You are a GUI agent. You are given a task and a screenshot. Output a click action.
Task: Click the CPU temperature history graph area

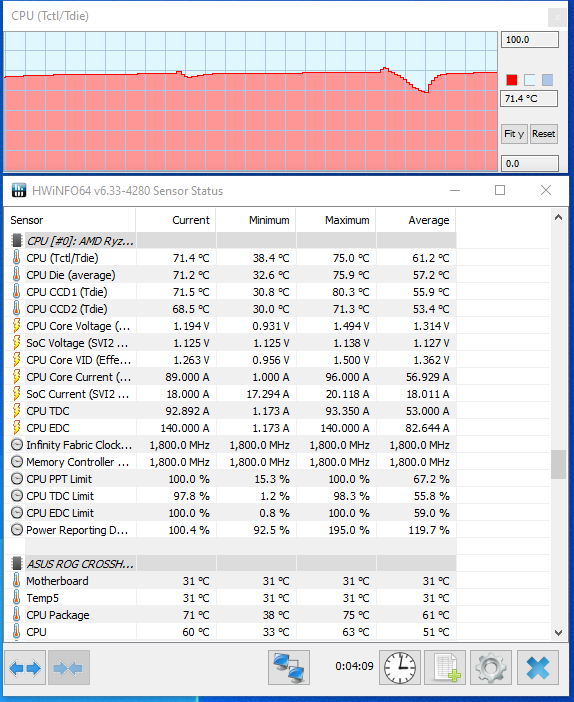[x=251, y=101]
